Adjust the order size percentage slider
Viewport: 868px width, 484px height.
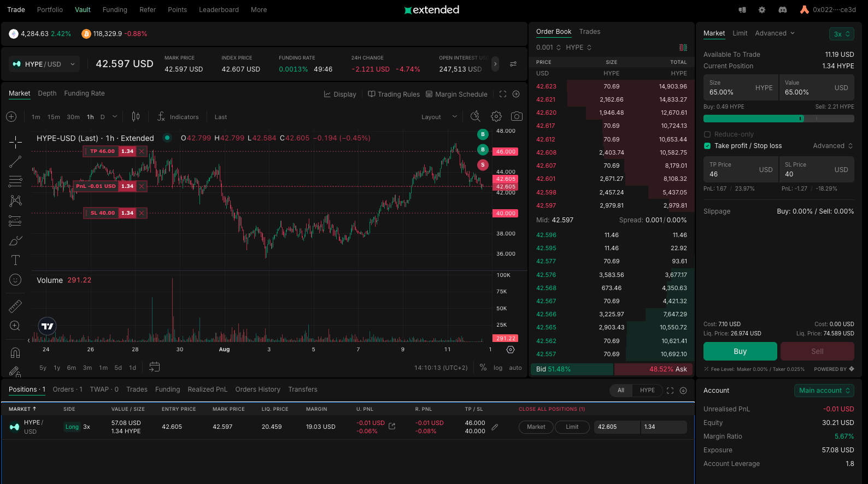click(778, 119)
